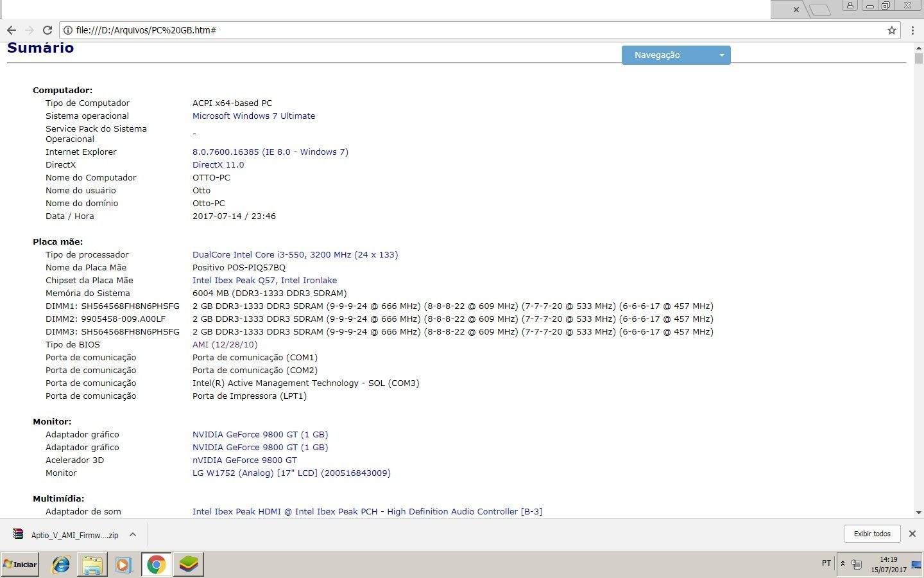Open the Iniciar start menu

click(21, 565)
